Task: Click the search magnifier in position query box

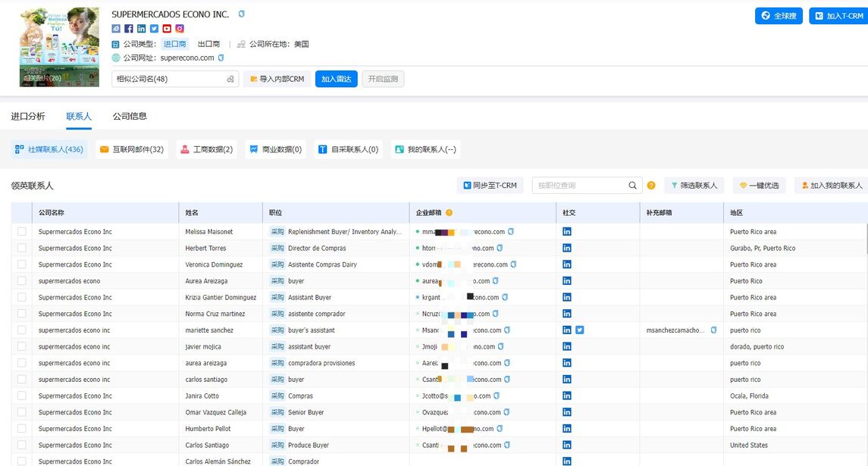Action: [632, 186]
